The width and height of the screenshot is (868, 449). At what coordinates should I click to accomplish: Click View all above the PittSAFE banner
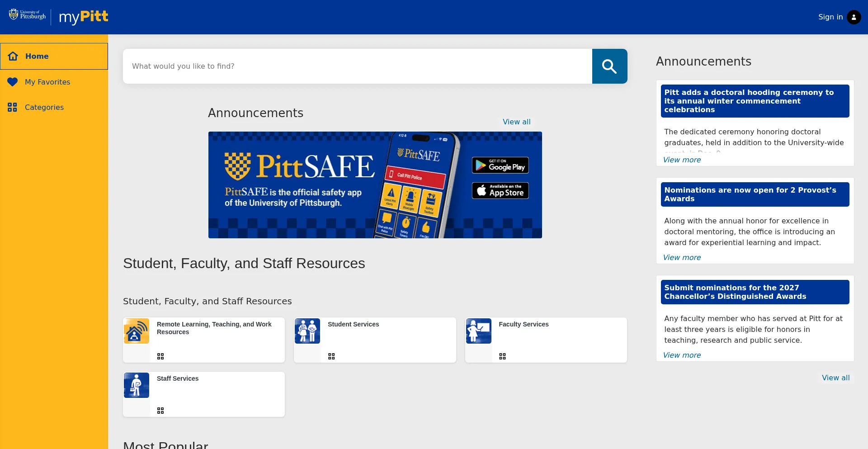point(517,122)
